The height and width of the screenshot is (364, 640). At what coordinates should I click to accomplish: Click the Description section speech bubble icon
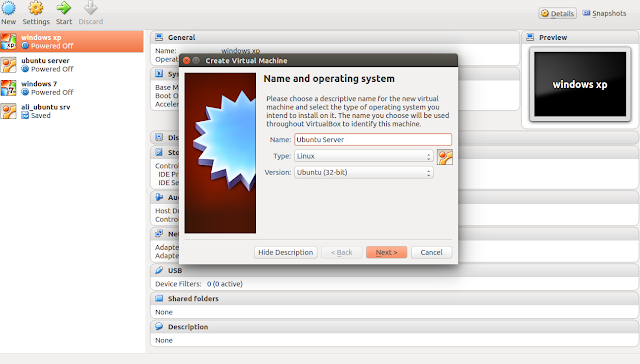[159, 326]
